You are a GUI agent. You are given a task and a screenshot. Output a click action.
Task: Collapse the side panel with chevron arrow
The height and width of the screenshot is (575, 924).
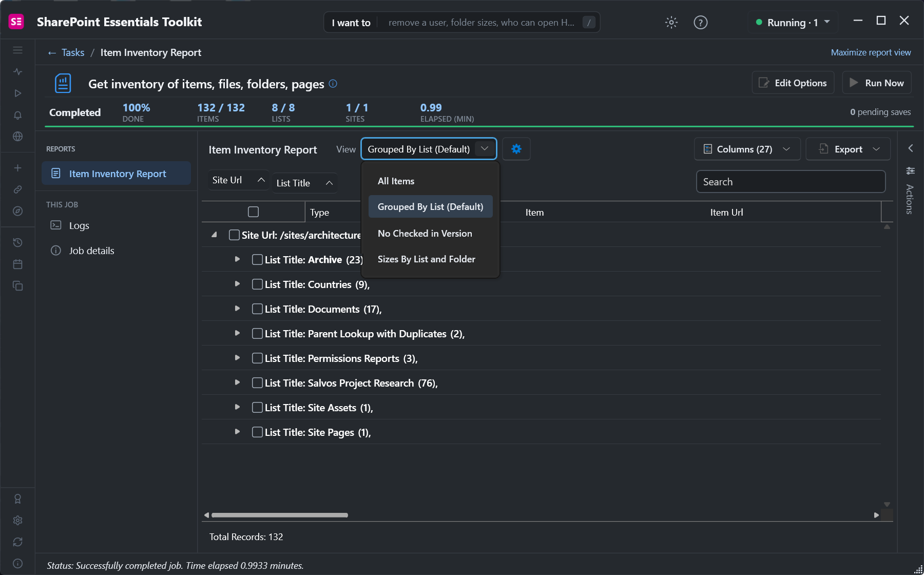[x=910, y=148]
